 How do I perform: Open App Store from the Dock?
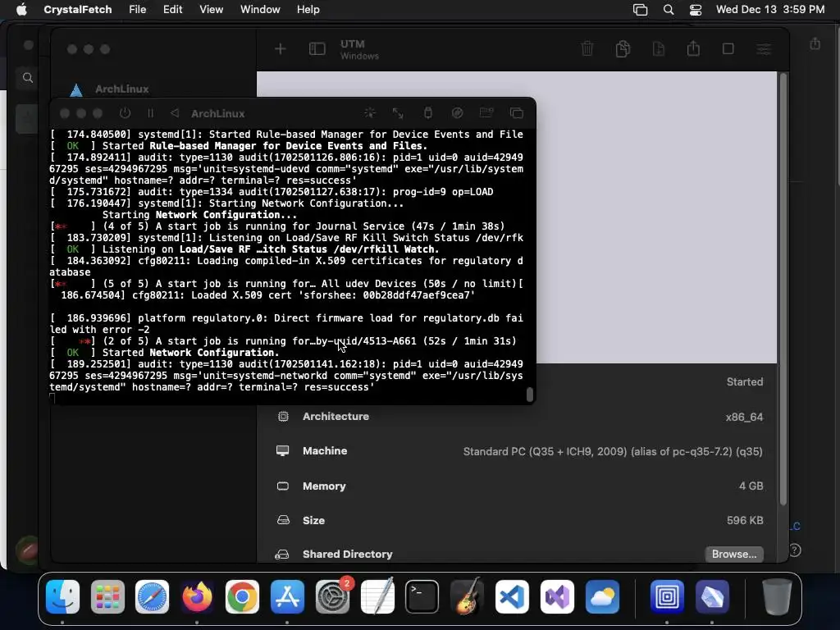point(287,596)
